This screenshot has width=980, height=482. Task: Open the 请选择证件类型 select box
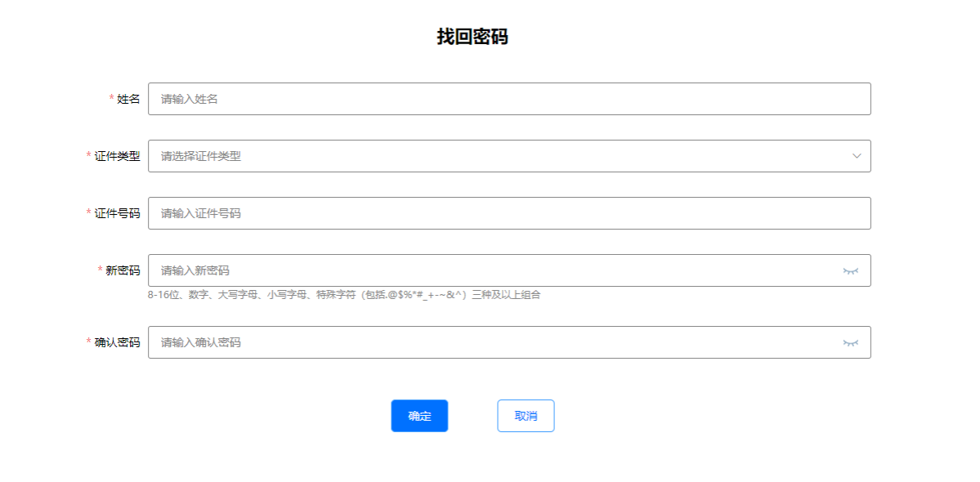490,156
